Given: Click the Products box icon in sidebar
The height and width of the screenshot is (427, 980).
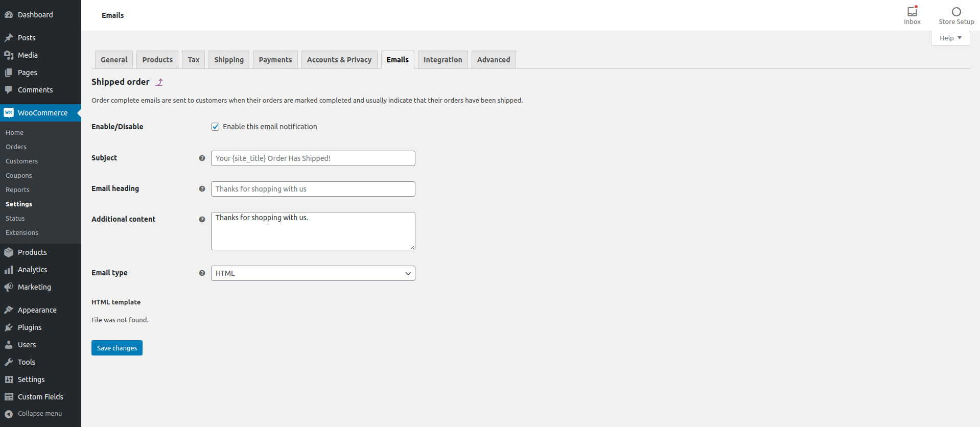Looking at the screenshot, I should 9,252.
